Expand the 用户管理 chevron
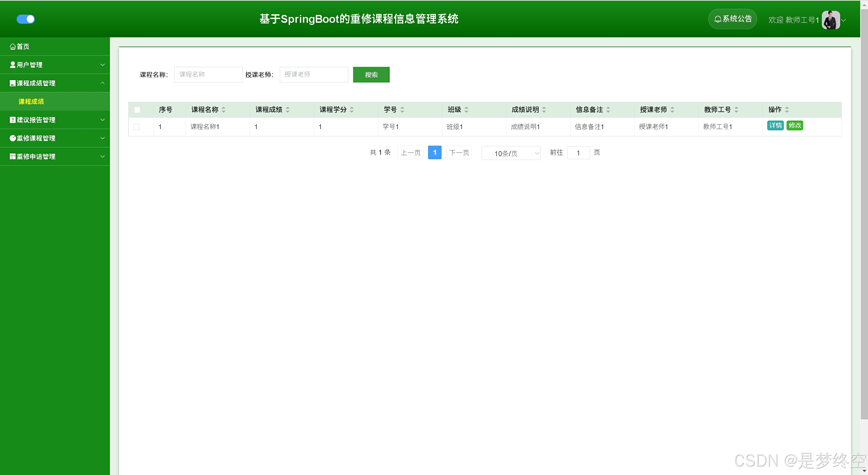868x475 pixels. pyautogui.click(x=102, y=65)
